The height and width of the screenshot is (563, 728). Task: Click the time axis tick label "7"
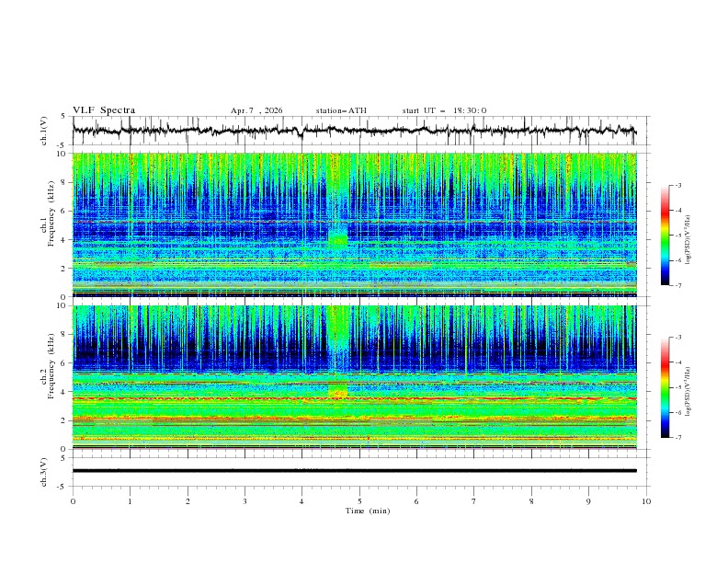pos(474,501)
